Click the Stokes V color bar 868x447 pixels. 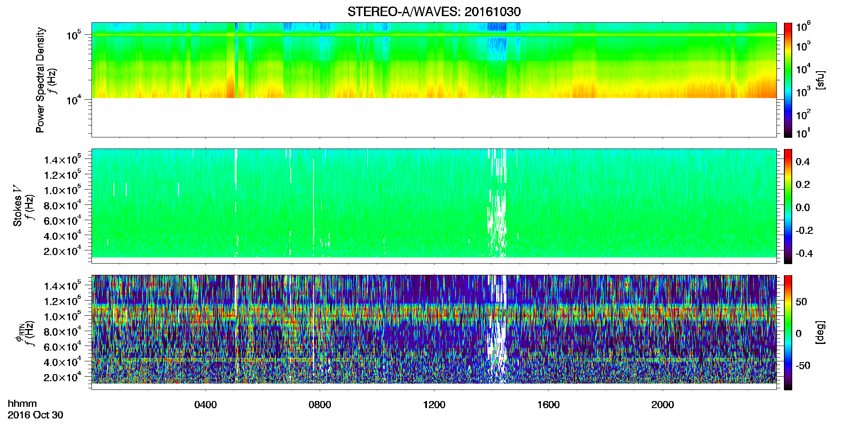pyautogui.click(x=788, y=206)
